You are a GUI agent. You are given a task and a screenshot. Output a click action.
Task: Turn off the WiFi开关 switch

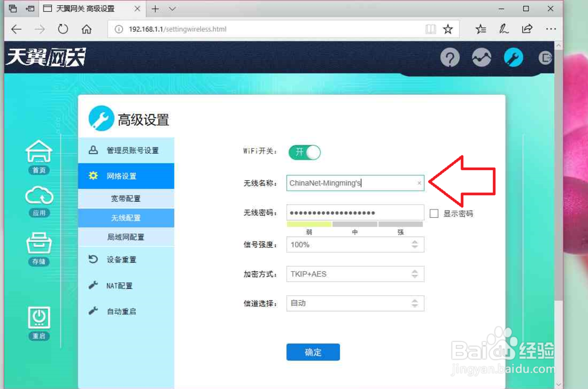(304, 152)
